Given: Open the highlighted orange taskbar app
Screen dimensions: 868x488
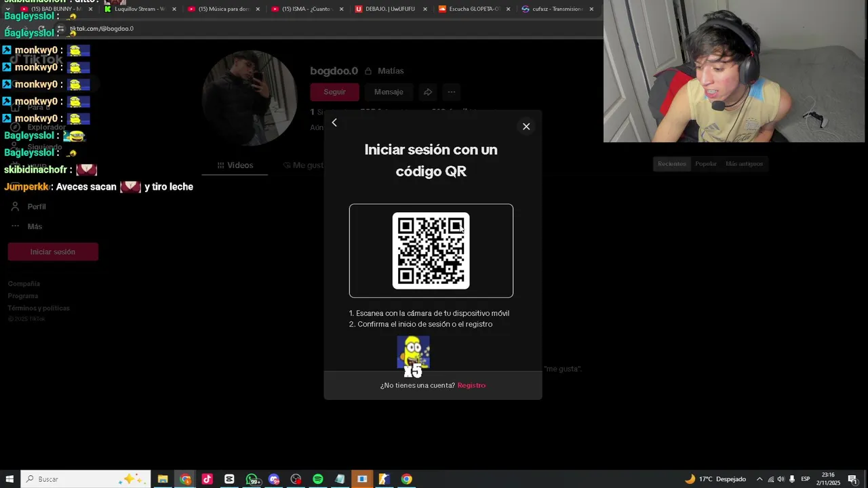Looking at the screenshot, I should 362,479.
